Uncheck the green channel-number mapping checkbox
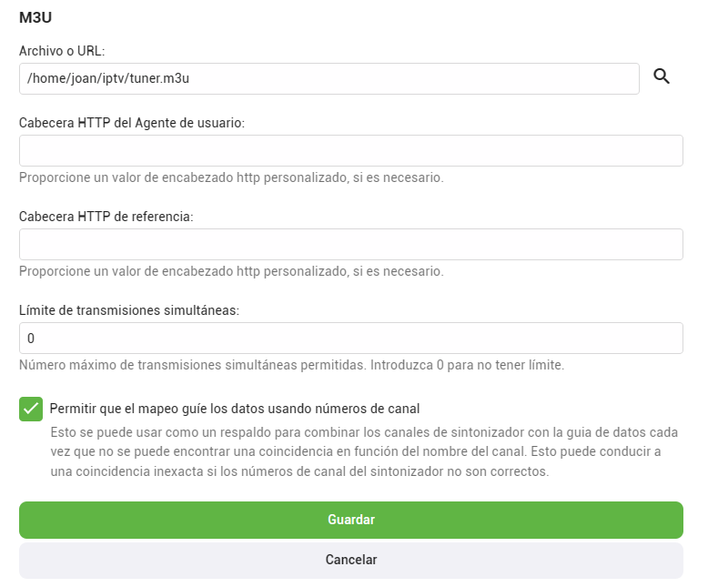 pyautogui.click(x=31, y=409)
